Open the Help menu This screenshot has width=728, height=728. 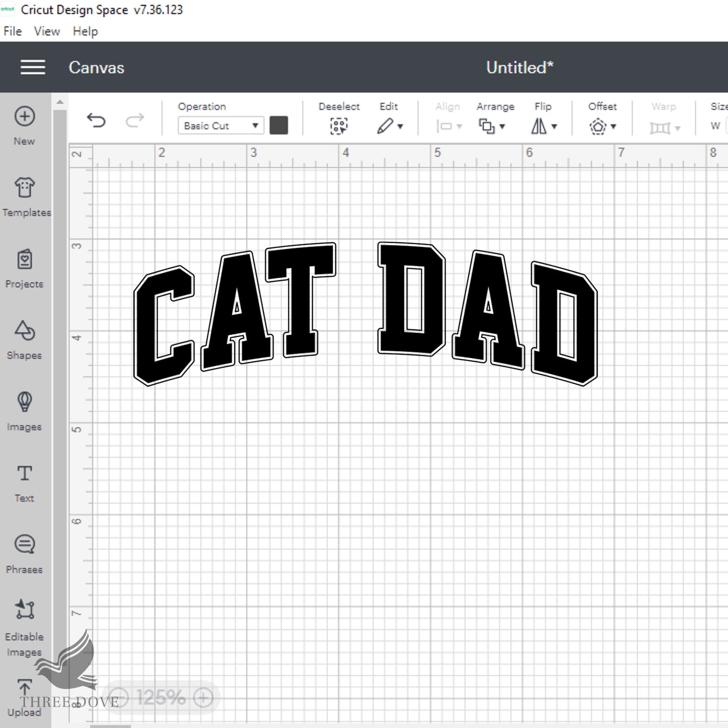click(x=85, y=31)
